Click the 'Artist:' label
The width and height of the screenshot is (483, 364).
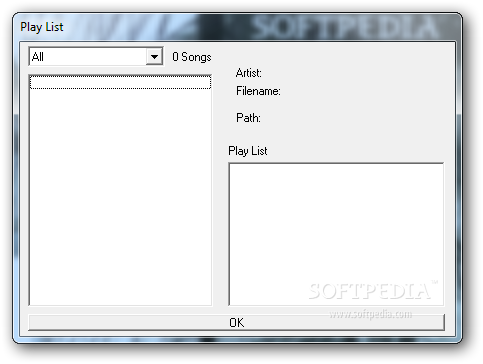249,73
